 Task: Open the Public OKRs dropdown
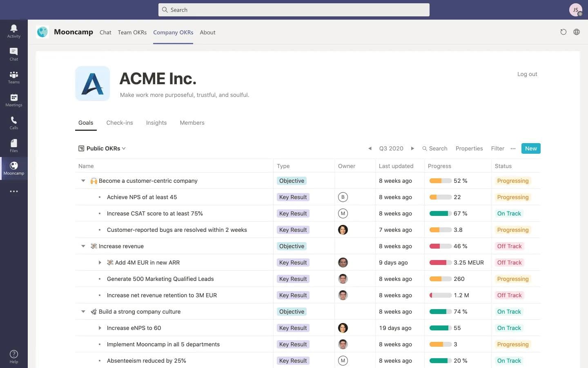tap(102, 148)
